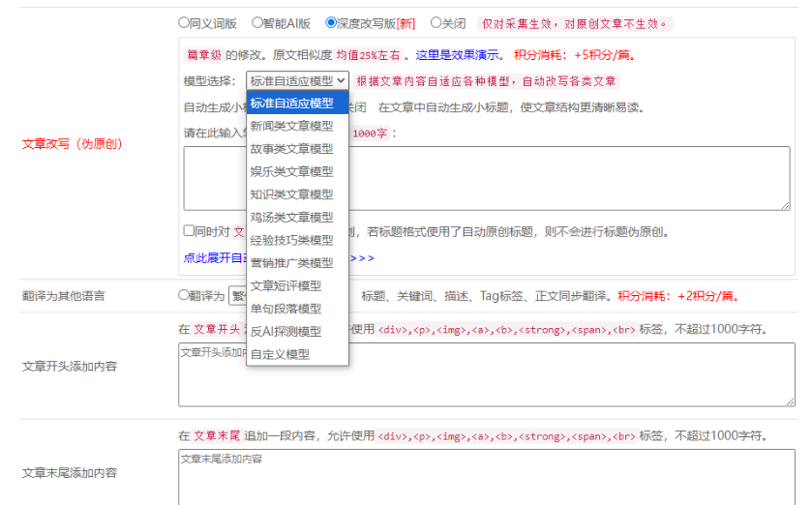Select the 翻译为 radio button
This screenshot has width=812, height=505.
point(184,295)
